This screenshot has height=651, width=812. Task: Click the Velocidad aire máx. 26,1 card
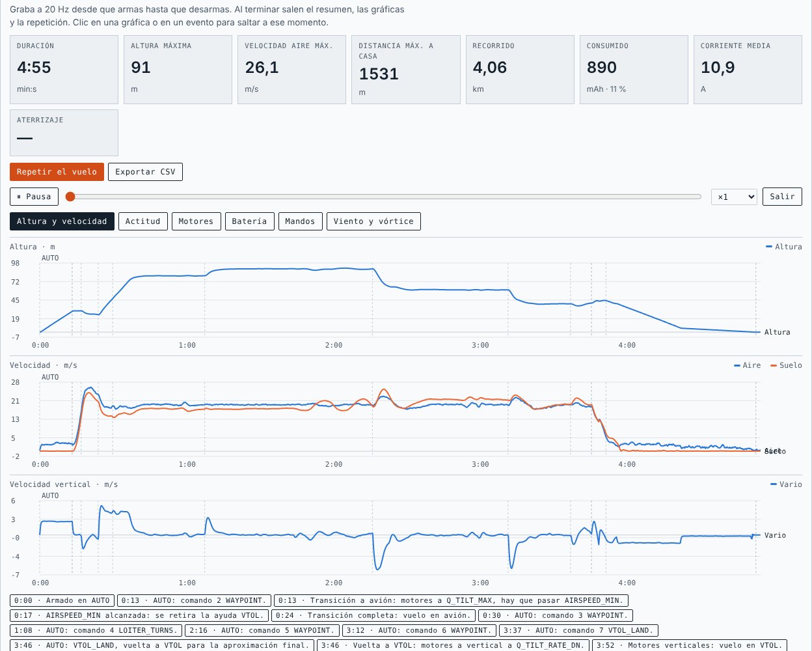(x=291, y=70)
